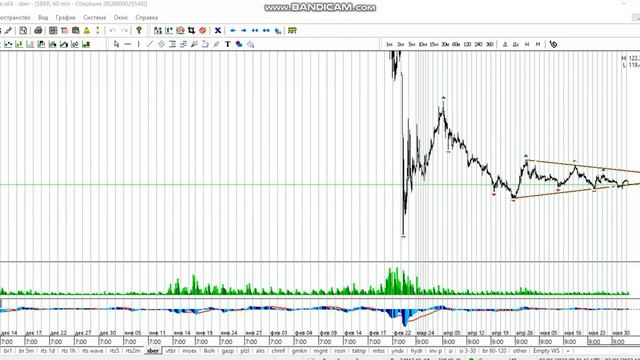Switch timeframe to 30 minutes
This screenshot has width=640, height=360.
pyautogui.click(x=445, y=44)
